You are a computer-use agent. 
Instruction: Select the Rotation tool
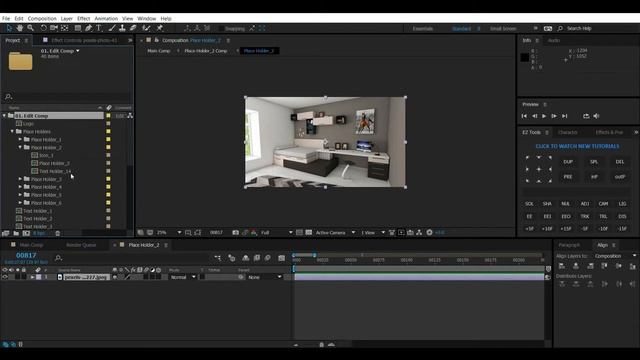(x=43, y=28)
